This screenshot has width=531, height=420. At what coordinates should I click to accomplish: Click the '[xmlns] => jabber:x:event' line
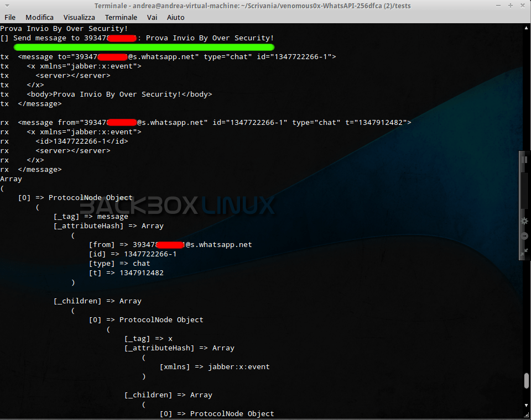[215, 367]
